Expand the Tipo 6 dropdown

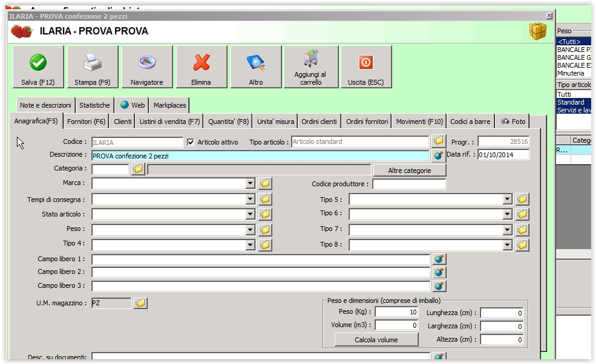[x=507, y=214]
